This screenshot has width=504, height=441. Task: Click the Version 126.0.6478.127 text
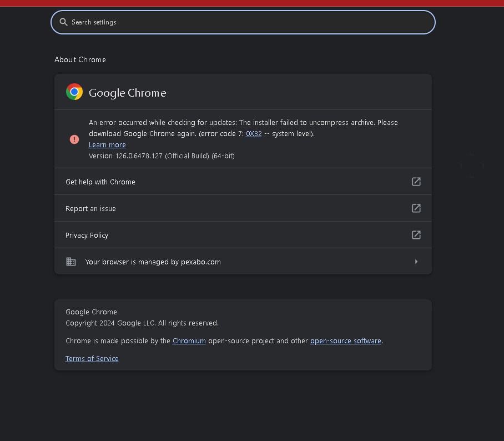162,156
